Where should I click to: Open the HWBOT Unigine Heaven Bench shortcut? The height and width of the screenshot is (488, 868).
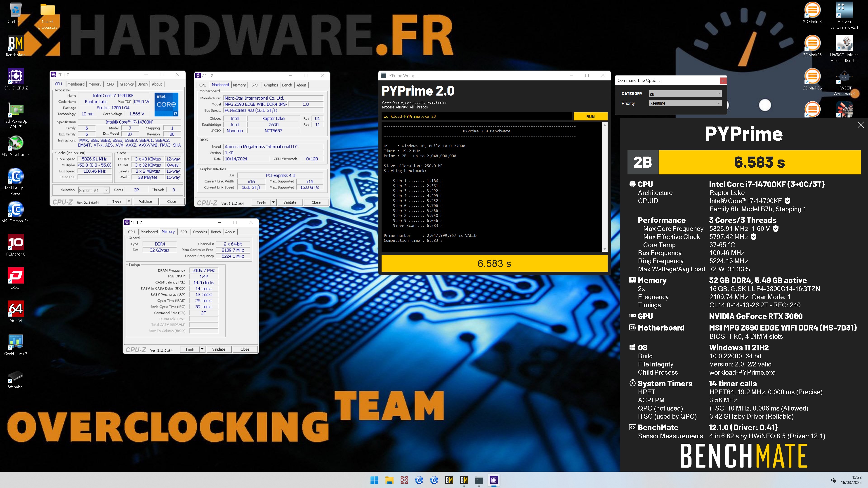[844, 49]
